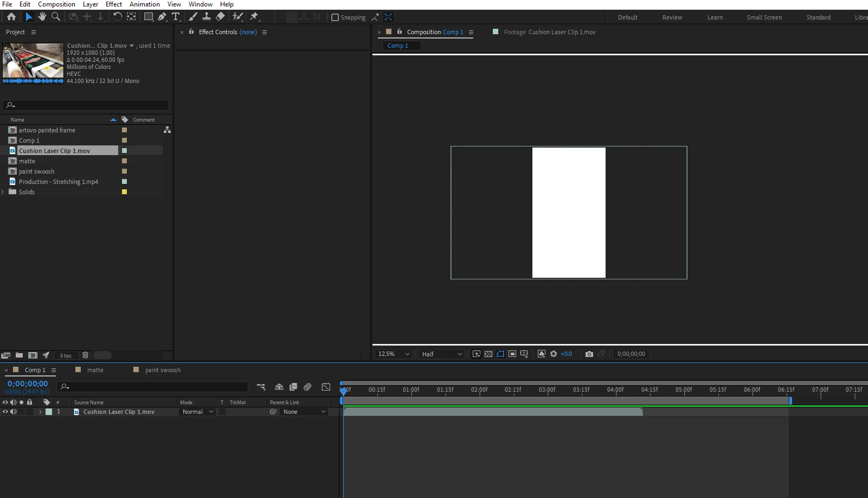
Task: Switch to the paint swoosh timeline tab
Action: coord(163,370)
